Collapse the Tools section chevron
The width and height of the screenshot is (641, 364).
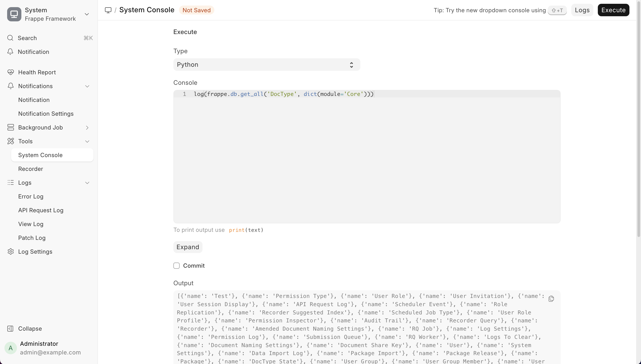tap(87, 142)
